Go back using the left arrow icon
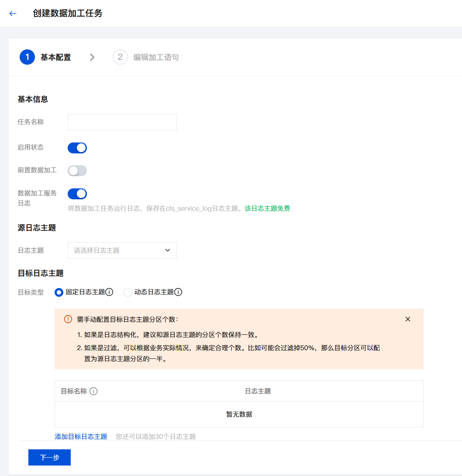The height and width of the screenshot is (476, 462). tap(13, 14)
